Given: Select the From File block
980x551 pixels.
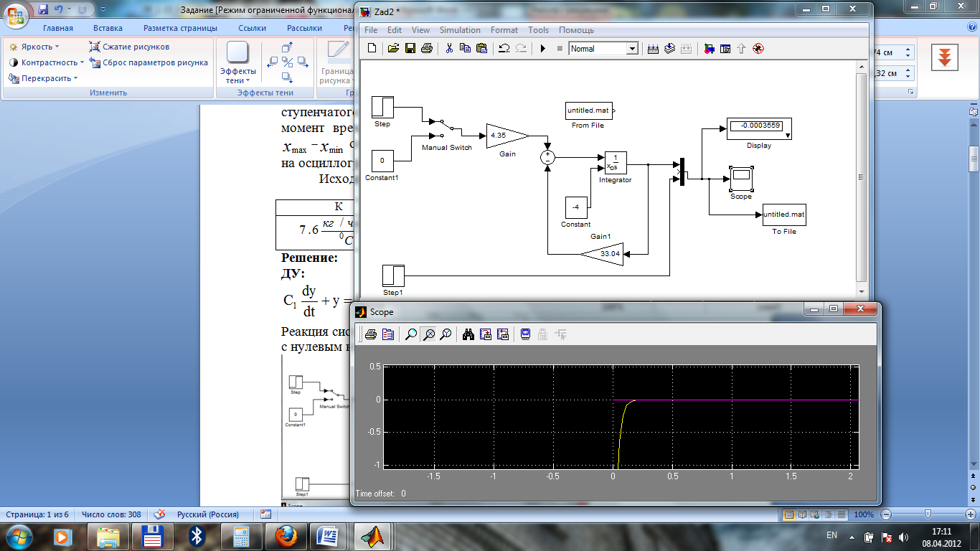Looking at the screenshot, I should tap(588, 110).
